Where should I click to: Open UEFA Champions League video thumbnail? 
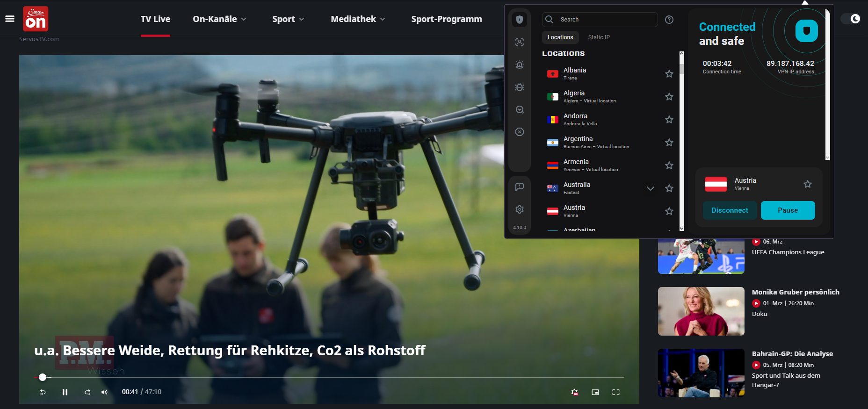click(701, 256)
